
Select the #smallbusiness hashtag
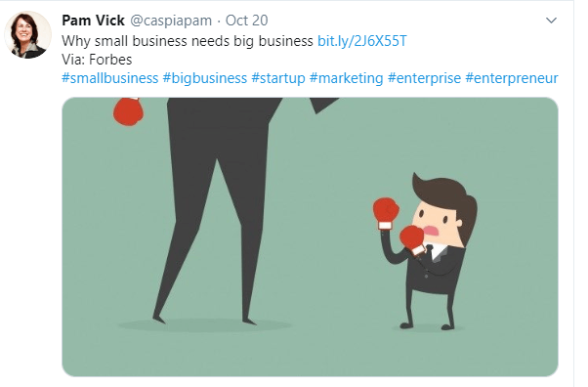[x=109, y=78]
